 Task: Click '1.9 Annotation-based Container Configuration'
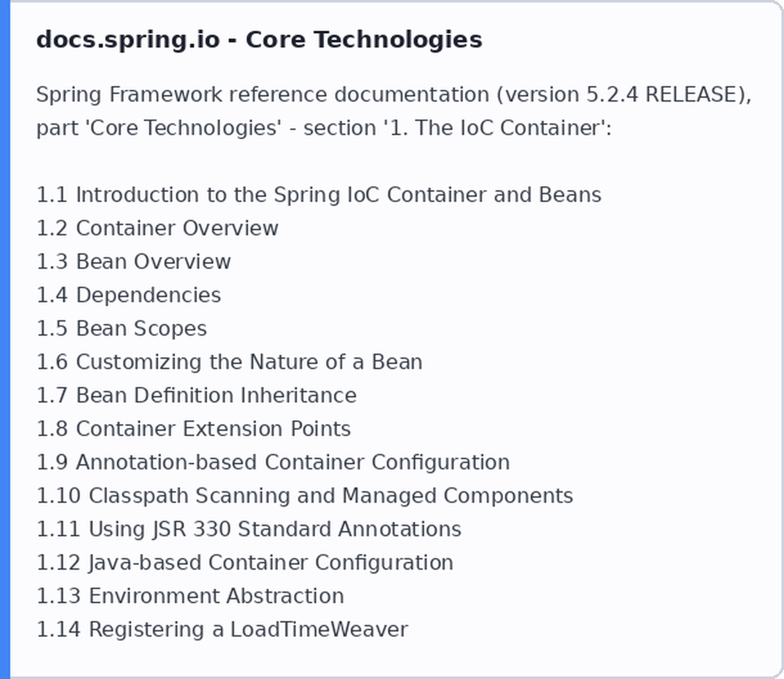[273, 462]
